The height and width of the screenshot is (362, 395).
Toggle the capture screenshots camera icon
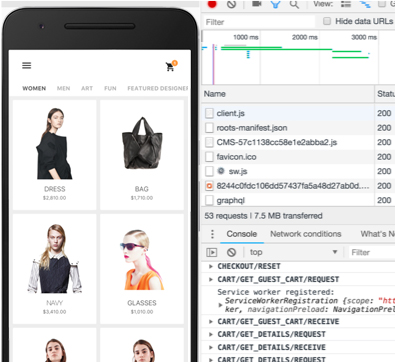coord(257,4)
